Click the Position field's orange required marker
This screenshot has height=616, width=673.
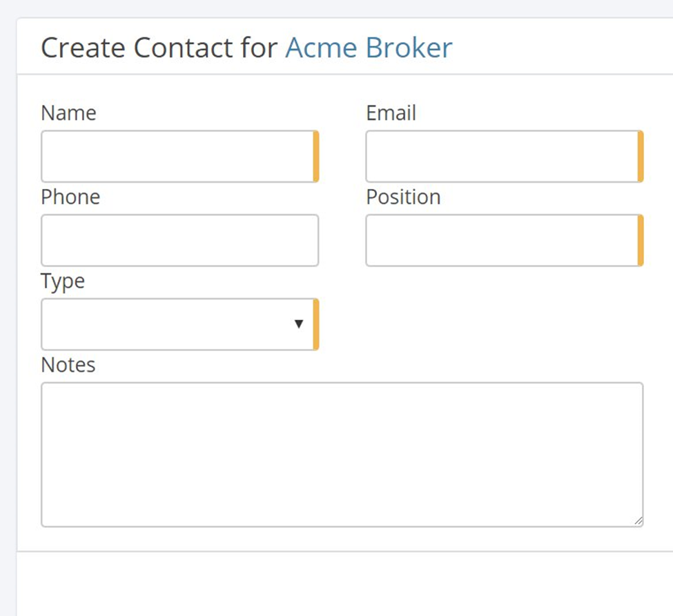pos(641,241)
